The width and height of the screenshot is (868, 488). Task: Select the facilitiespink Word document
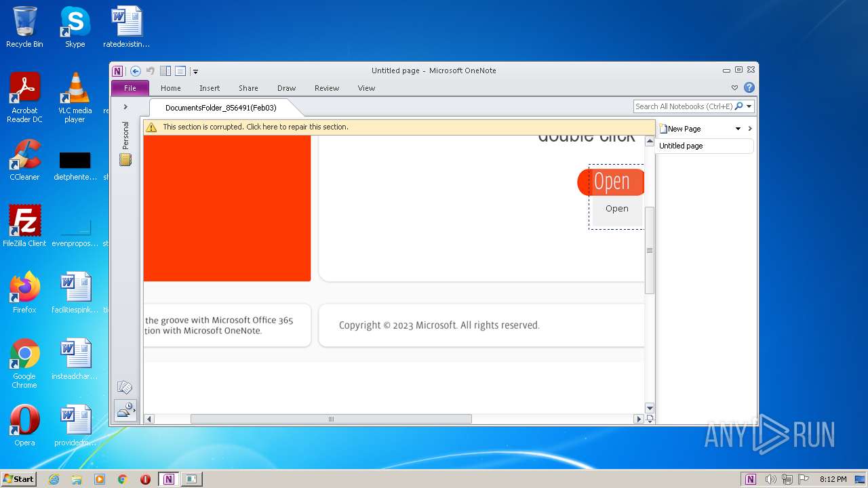point(75,293)
